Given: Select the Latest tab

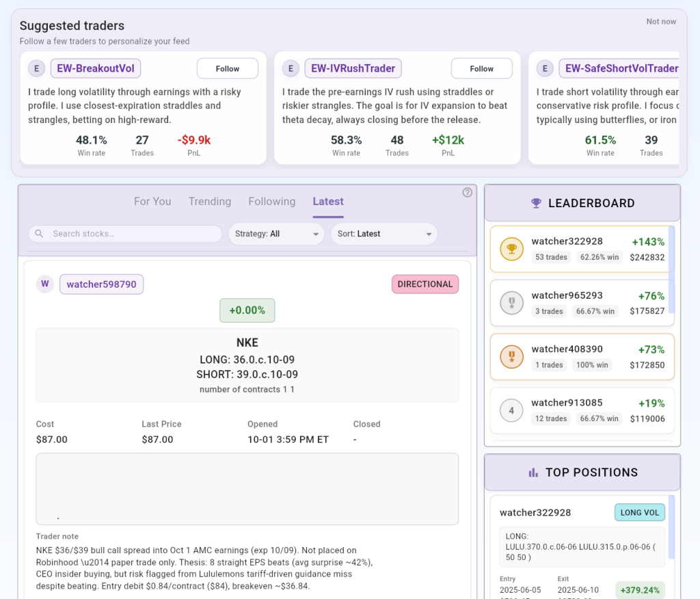Looking at the screenshot, I should (328, 202).
